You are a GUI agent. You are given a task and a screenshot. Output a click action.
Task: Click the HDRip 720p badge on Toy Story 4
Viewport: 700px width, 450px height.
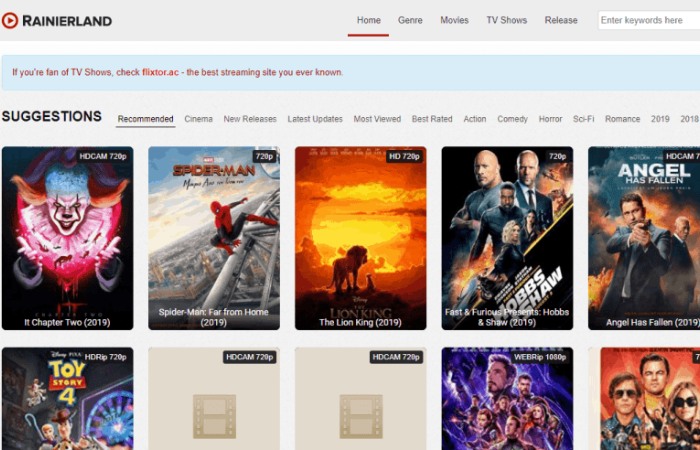click(105, 357)
